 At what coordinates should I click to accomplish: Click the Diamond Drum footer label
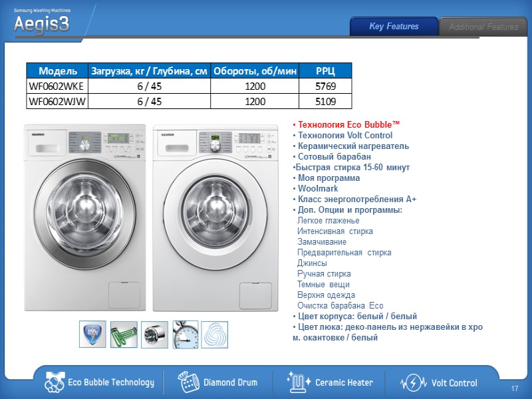pyautogui.click(x=230, y=382)
